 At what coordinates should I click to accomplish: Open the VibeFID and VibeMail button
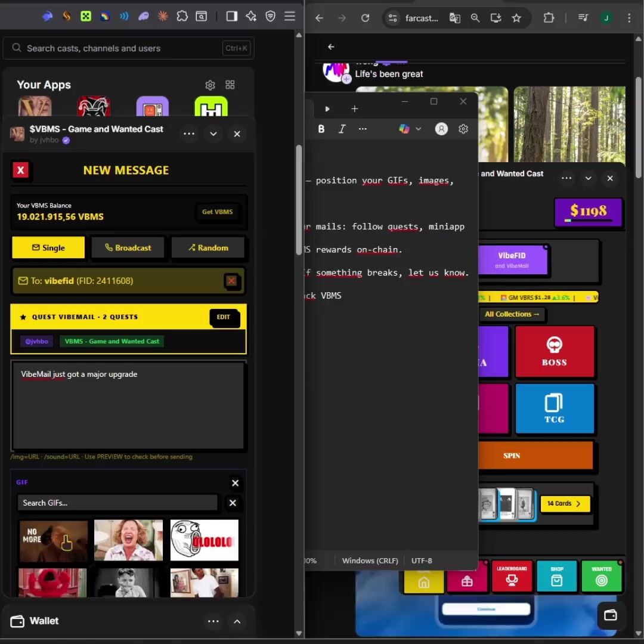[512, 260]
